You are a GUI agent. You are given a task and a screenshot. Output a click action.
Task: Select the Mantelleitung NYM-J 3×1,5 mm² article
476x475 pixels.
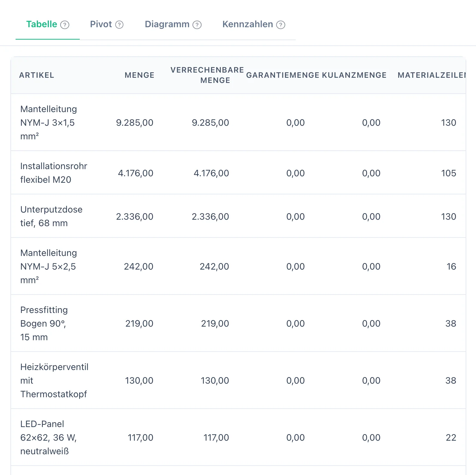[49, 122]
